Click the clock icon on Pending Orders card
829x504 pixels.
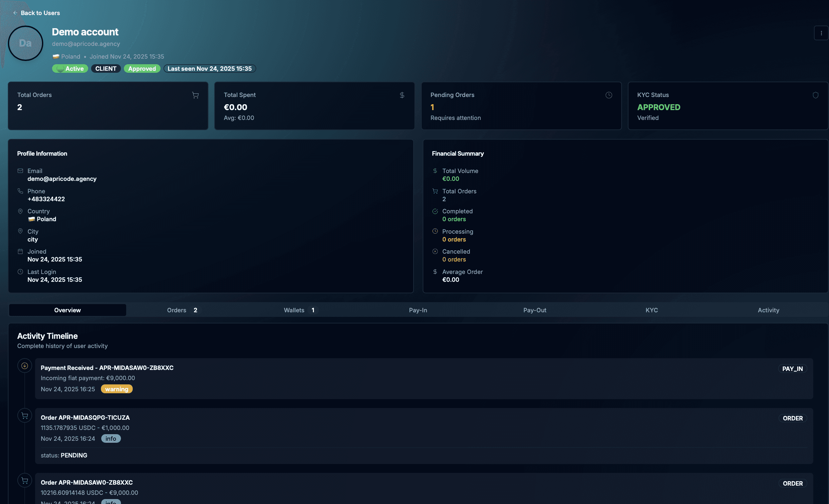tap(609, 95)
